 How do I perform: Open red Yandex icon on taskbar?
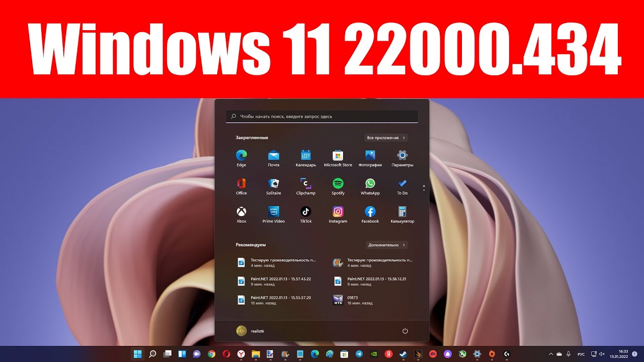pyautogui.click(x=388, y=354)
